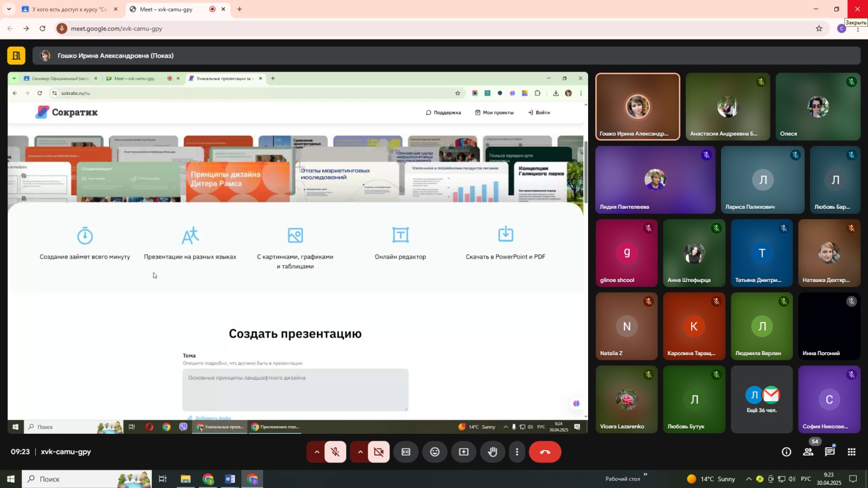Click the address bar meet.google.com/xvk-camu-gpy
Screen dimensions: 868x488
point(117,28)
